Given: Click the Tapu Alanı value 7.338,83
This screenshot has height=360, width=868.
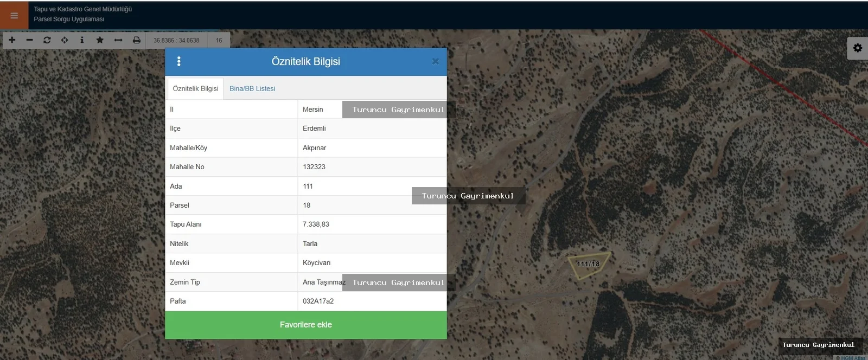Looking at the screenshot, I should [x=316, y=224].
